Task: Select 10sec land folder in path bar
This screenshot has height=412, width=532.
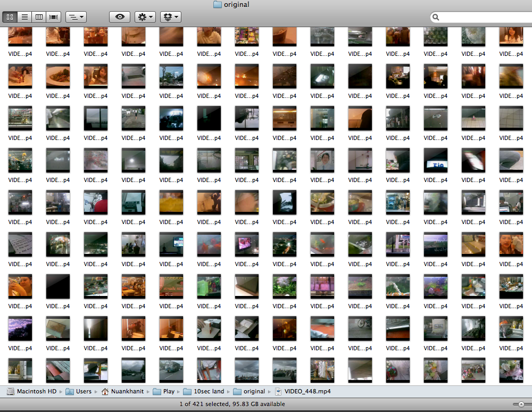Action: coord(205,391)
